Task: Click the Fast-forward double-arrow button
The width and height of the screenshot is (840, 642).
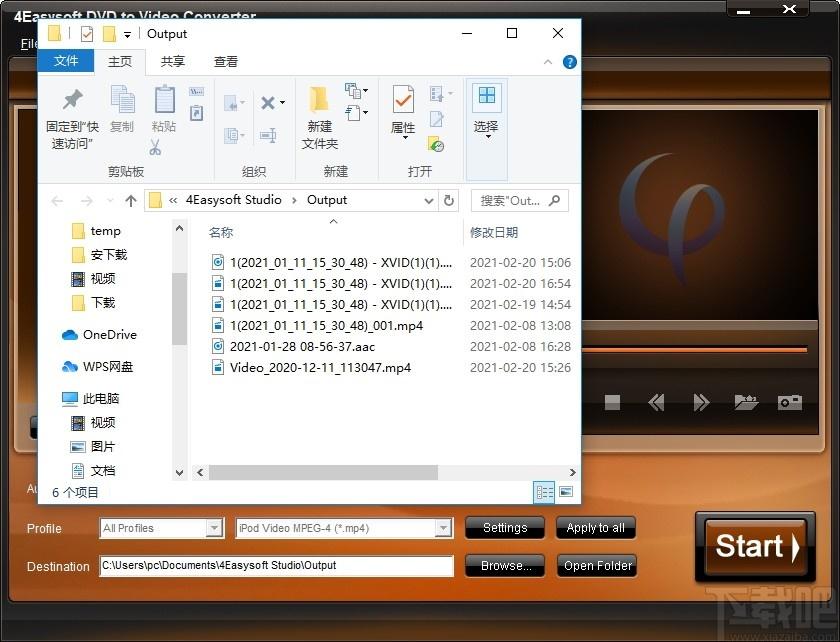Action: tap(701, 402)
